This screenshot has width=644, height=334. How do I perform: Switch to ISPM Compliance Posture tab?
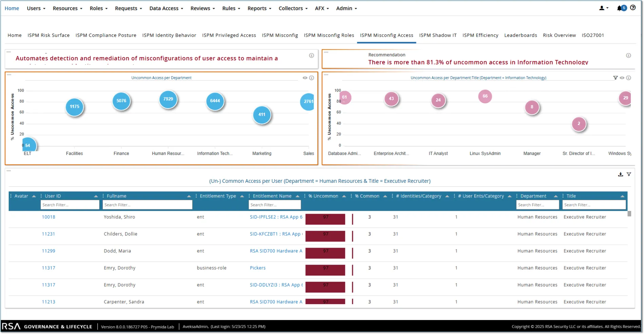106,35
